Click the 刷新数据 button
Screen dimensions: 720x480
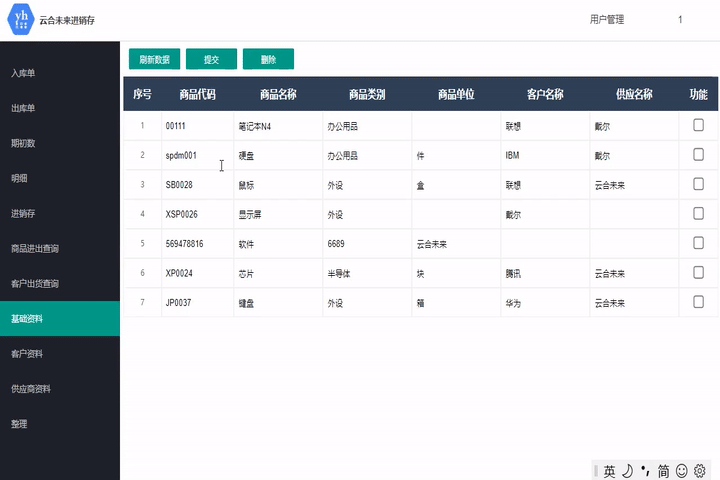pyautogui.click(x=154, y=59)
